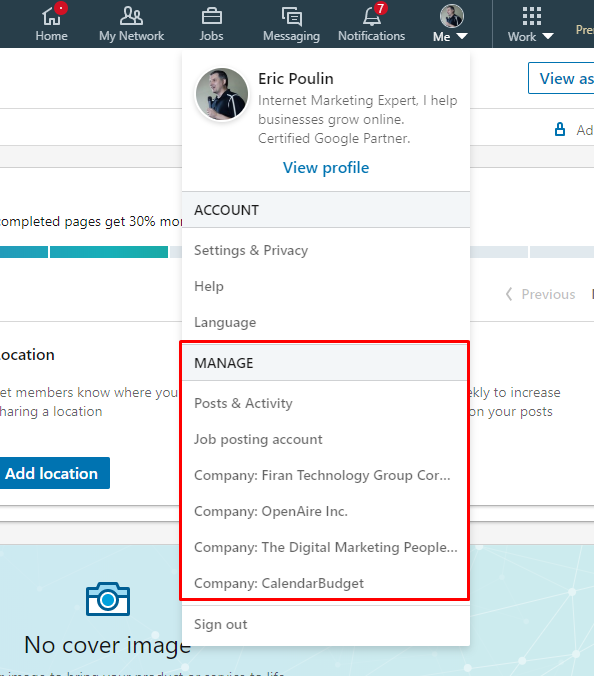Go to Previous tip

[541, 294]
